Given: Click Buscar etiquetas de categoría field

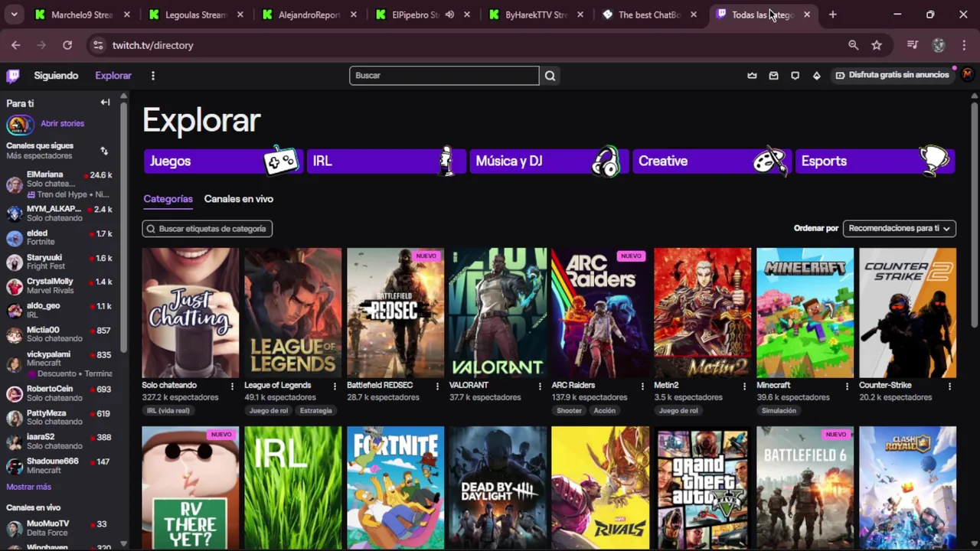Looking at the screenshot, I should coord(207,229).
